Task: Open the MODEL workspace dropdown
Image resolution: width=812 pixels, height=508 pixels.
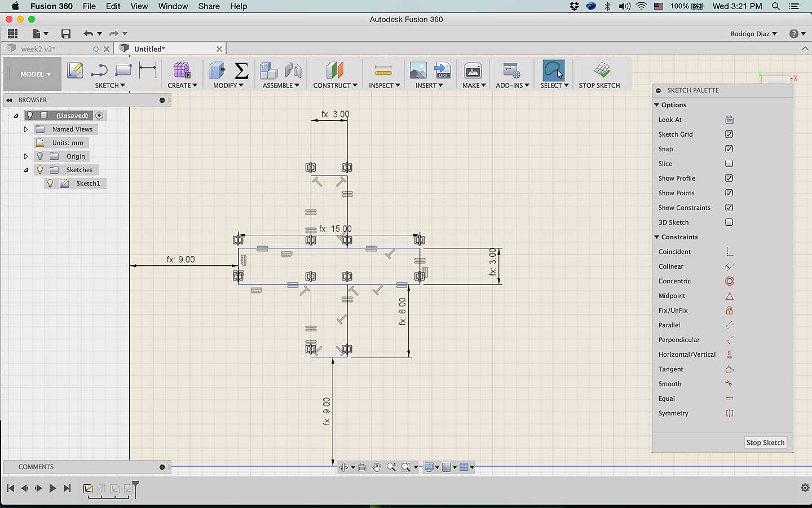Action: click(x=36, y=74)
